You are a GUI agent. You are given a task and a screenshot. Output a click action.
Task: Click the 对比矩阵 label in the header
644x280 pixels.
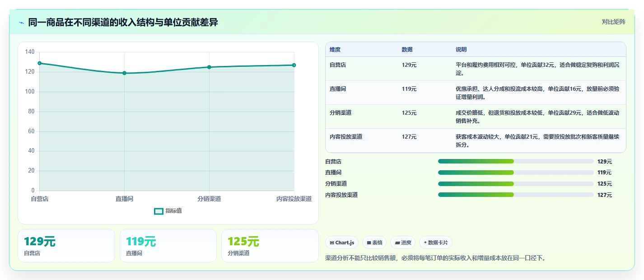coord(614,22)
